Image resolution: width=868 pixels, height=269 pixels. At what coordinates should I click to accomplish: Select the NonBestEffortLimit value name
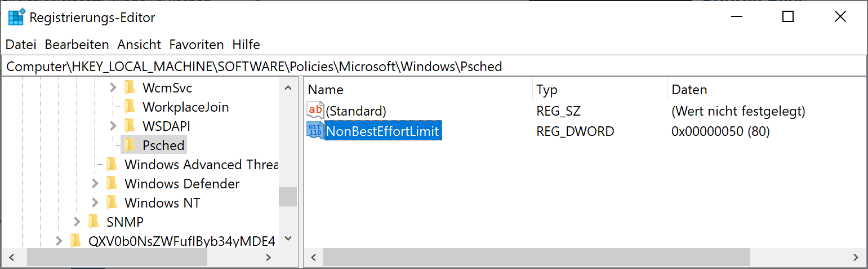tap(383, 131)
